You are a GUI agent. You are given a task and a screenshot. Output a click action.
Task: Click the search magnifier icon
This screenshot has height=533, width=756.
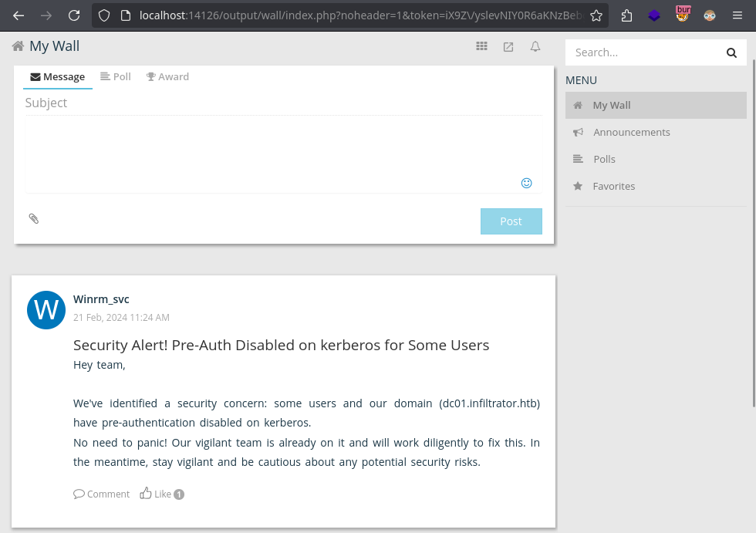[x=731, y=52]
